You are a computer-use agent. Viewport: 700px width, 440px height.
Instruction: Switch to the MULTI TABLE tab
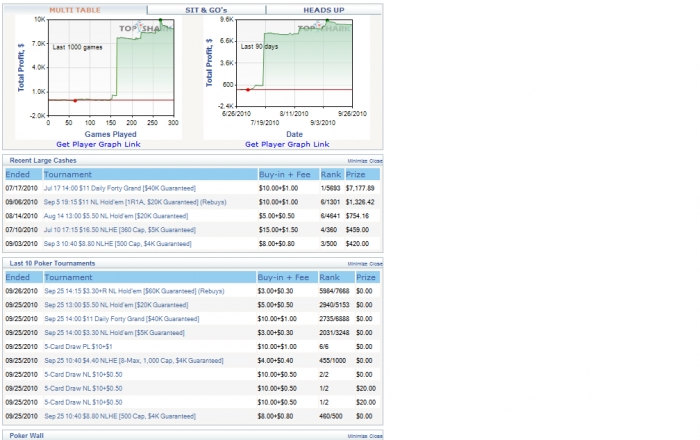pyautogui.click(x=75, y=10)
